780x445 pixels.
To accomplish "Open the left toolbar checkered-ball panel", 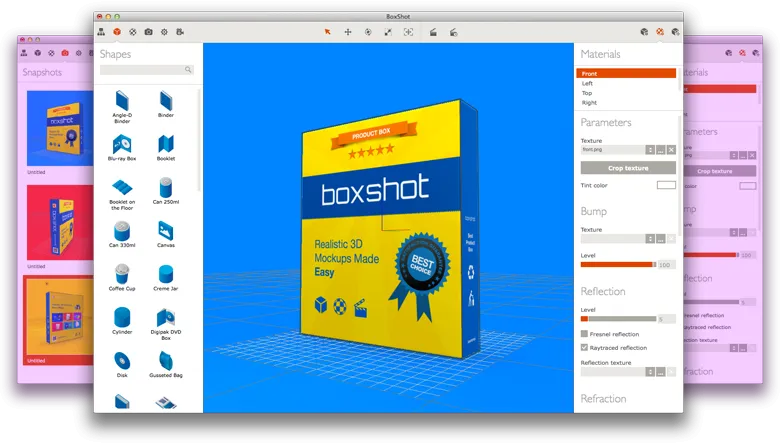I will [133, 32].
